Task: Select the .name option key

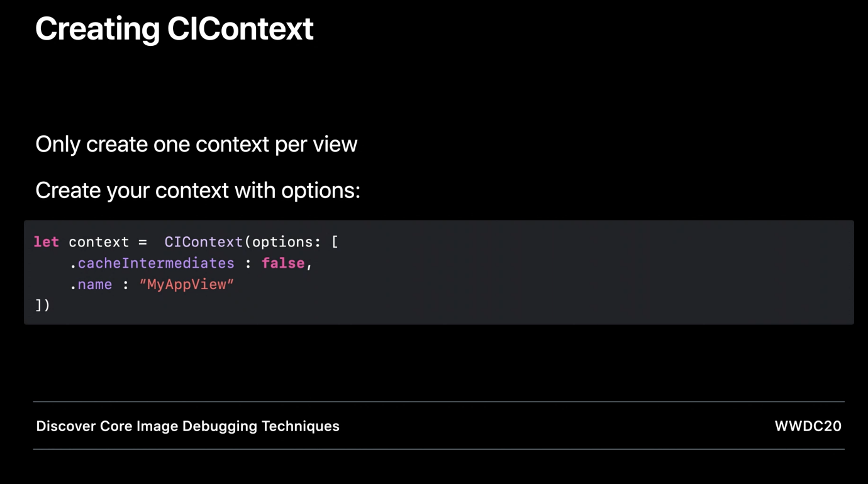Action: coord(91,285)
